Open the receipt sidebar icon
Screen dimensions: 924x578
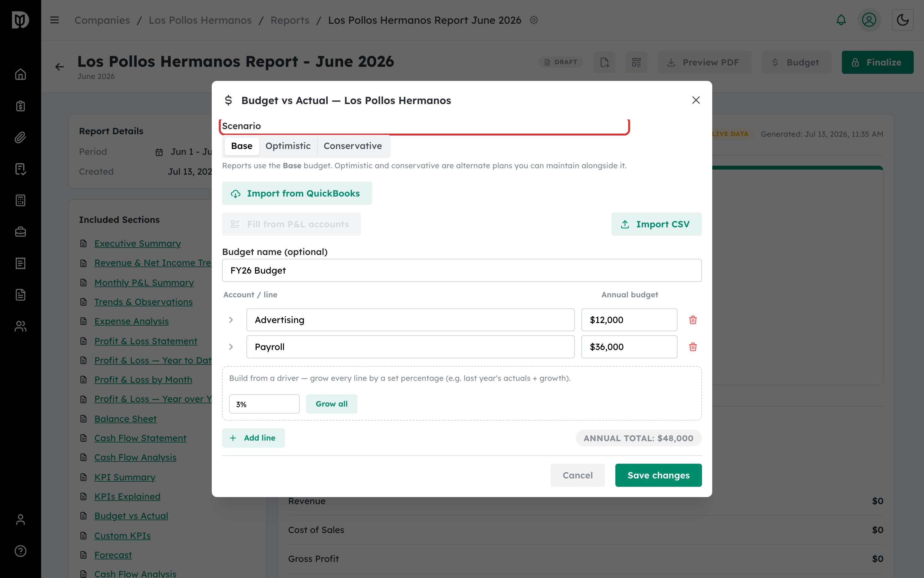[x=20, y=263]
